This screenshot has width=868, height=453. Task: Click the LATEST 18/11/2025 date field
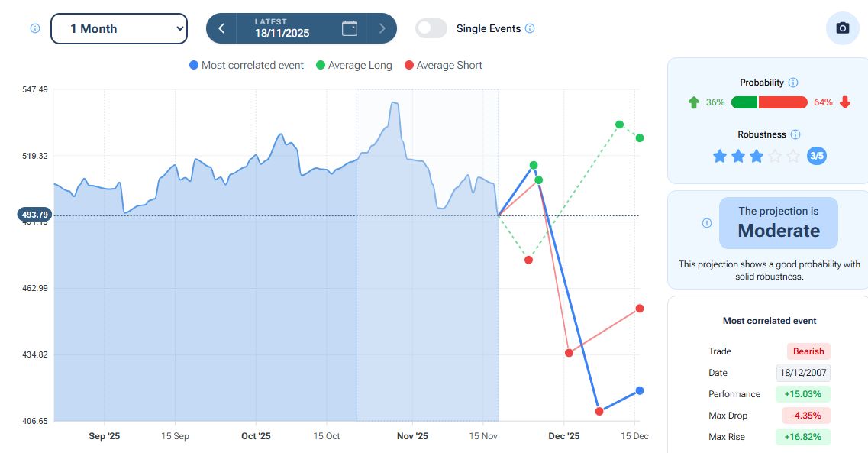click(281, 28)
